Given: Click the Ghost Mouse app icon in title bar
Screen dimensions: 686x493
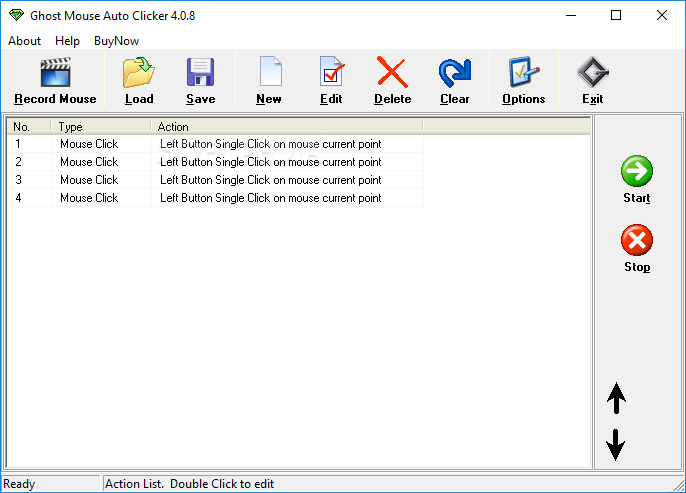Looking at the screenshot, I should click(16, 15).
